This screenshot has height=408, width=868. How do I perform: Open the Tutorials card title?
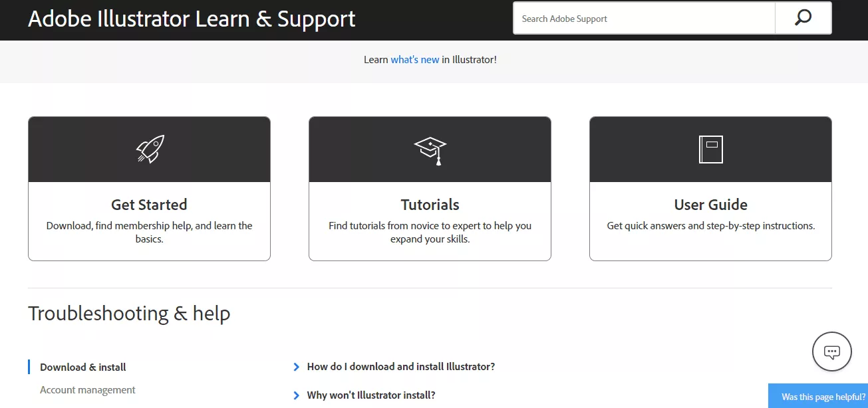[x=430, y=205]
